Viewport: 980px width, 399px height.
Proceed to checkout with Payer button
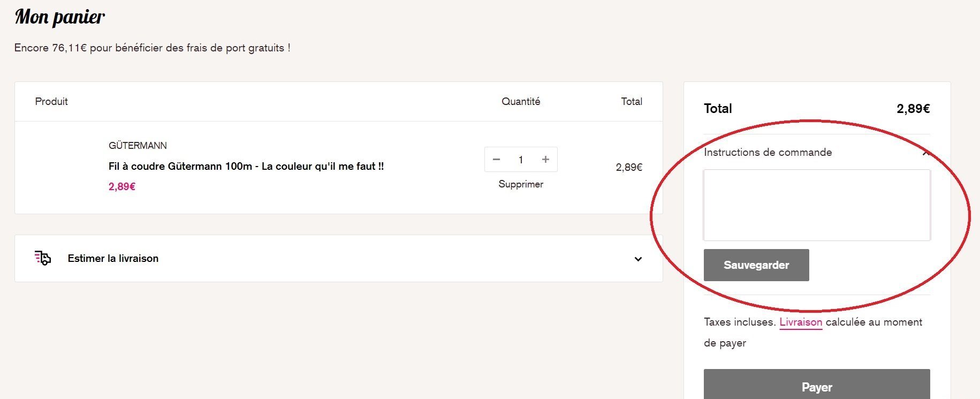click(816, 387)
